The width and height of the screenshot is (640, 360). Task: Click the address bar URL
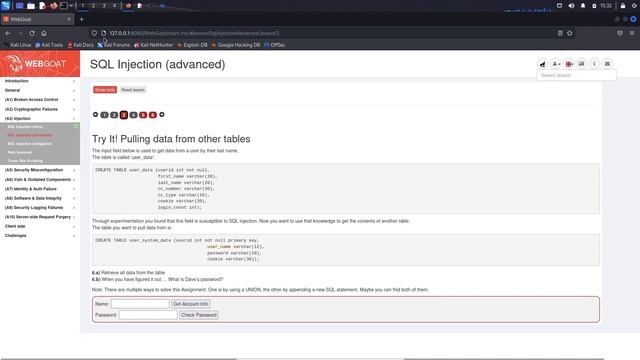[x=194, y=33]
